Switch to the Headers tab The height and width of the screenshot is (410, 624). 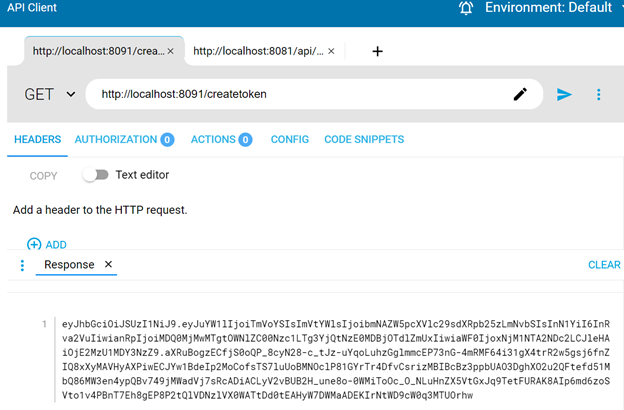point(37,139)
